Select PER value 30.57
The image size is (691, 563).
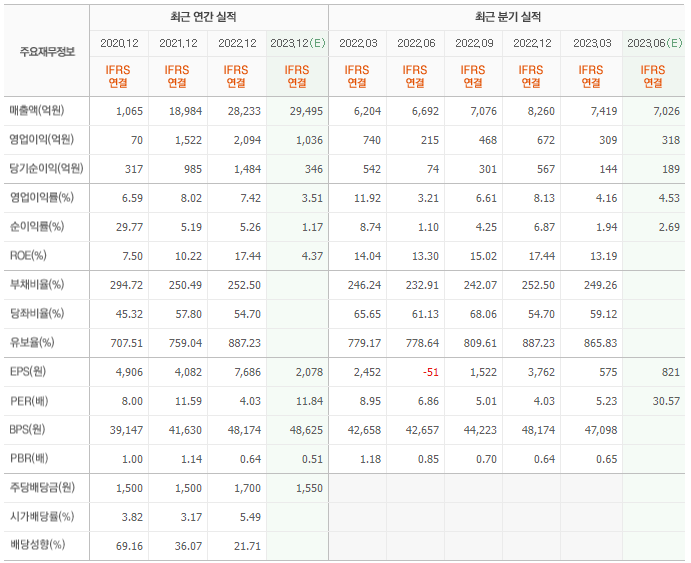(666, 401)
